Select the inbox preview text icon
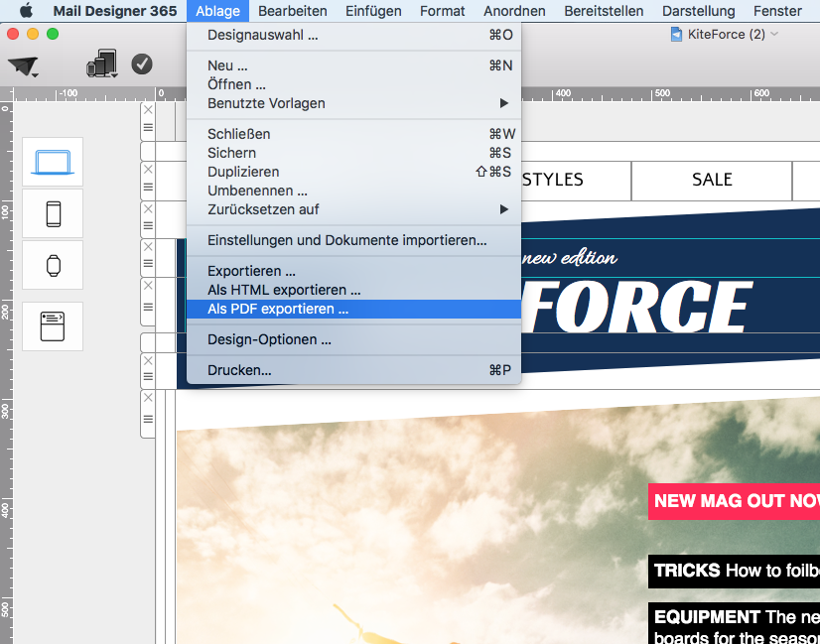 pos(53,326)
